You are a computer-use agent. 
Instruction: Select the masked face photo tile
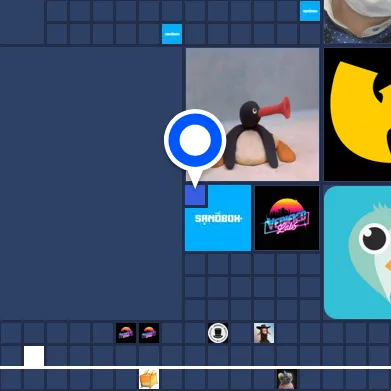[357, 21]
